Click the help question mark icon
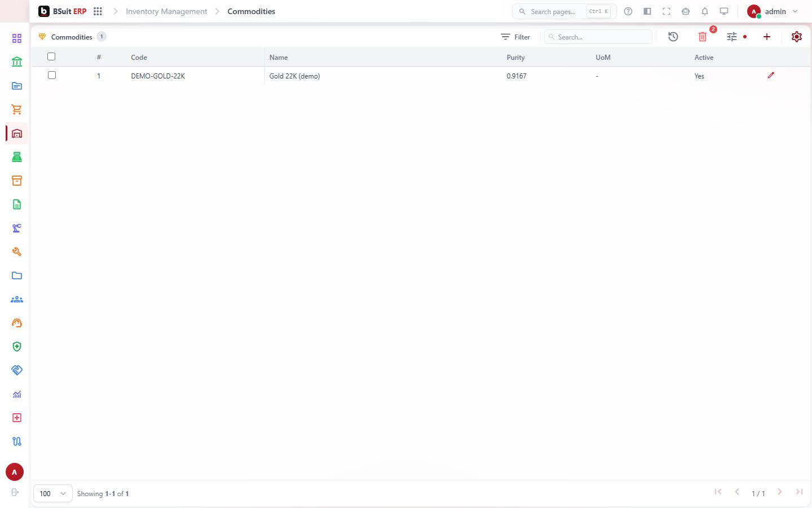Viewport: 812px width, 508px height. tap(628, 11)
